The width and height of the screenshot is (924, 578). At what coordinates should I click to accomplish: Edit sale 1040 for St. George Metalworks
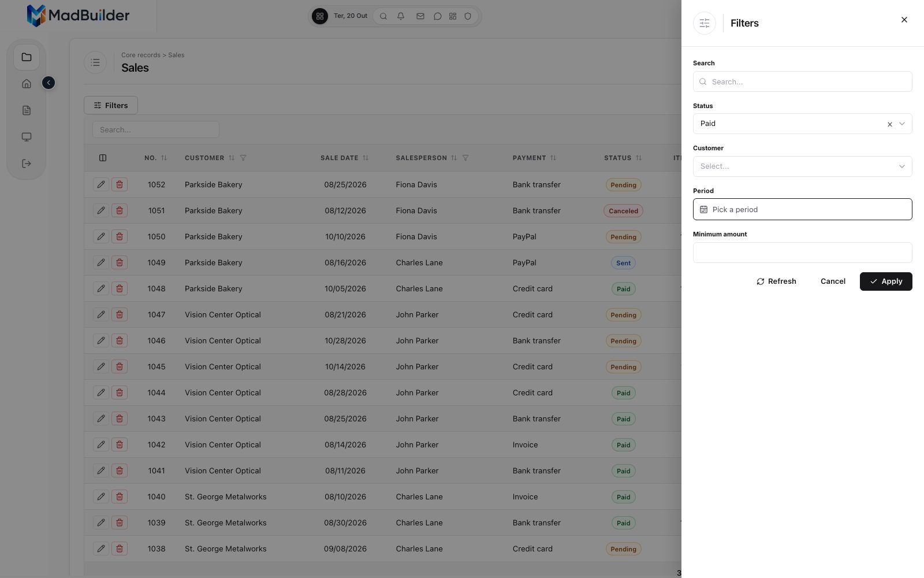[101, 497]
